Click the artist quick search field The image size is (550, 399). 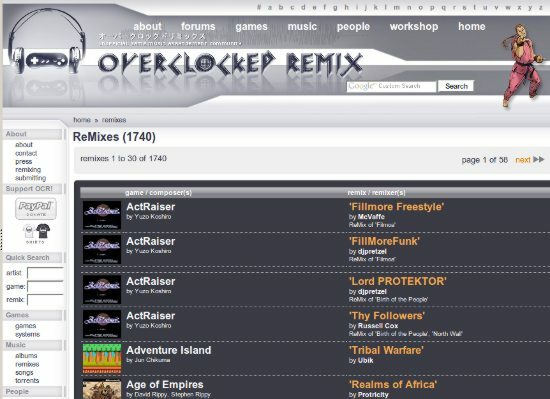(x=45, y=273)
